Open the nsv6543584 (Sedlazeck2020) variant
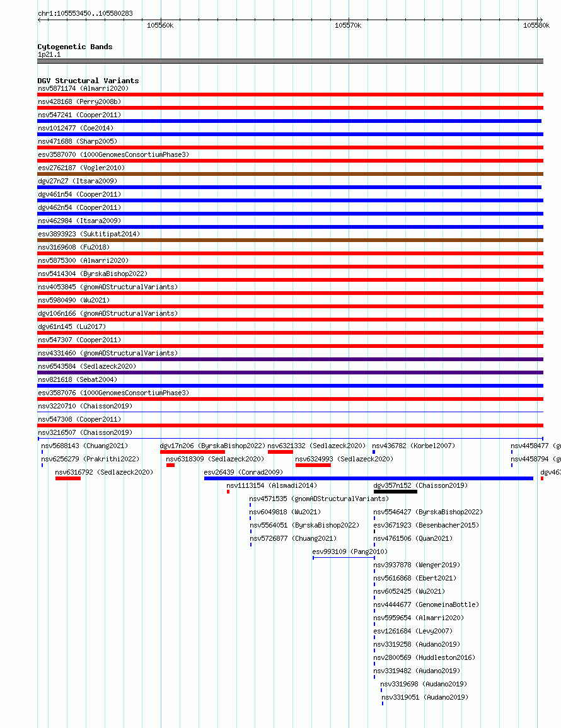This screenshot has width=561, height=728. pos(87,366)
